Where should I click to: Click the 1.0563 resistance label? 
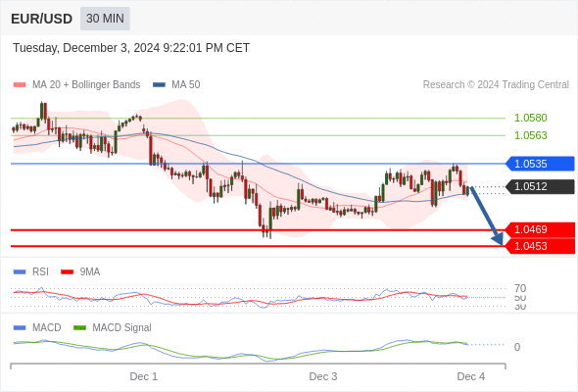pyautogui.click(x=530, y=135)
